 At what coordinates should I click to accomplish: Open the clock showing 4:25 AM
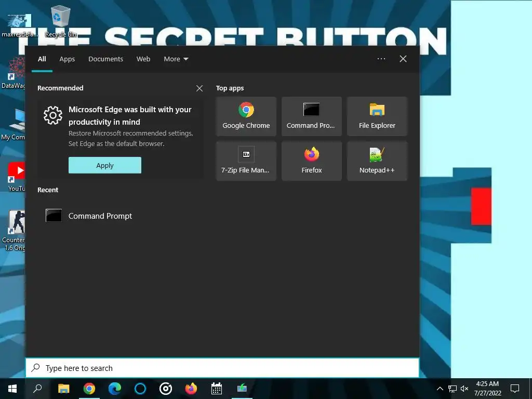[x=487, y=389]
